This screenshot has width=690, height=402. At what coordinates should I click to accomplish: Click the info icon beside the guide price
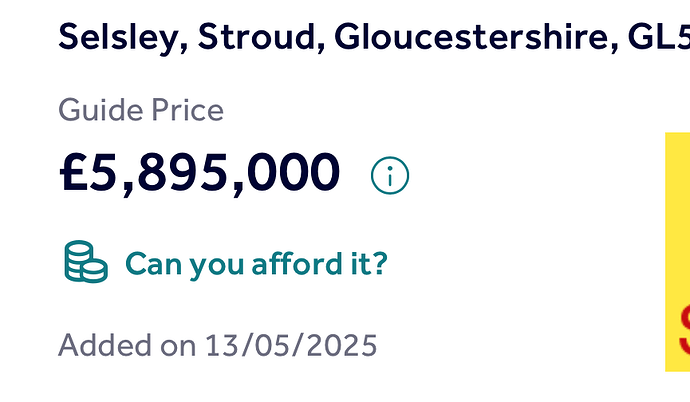390,176
